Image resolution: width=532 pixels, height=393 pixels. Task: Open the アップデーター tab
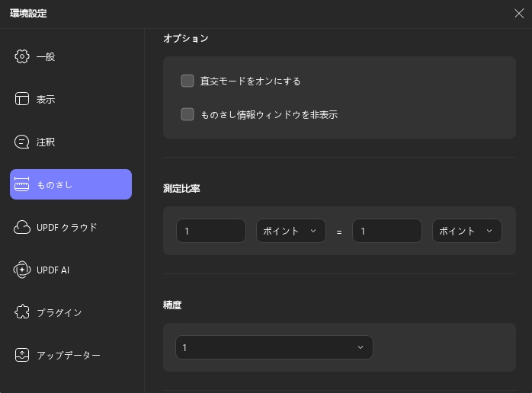tap(71, 355)
